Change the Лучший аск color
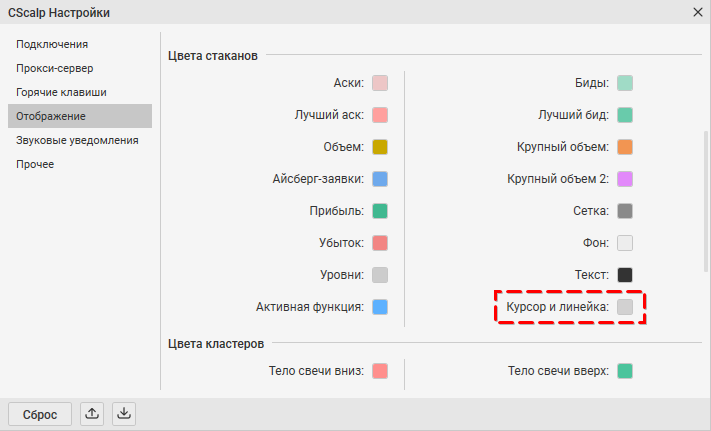The image size is (711, 431). [x=380, y=115]
